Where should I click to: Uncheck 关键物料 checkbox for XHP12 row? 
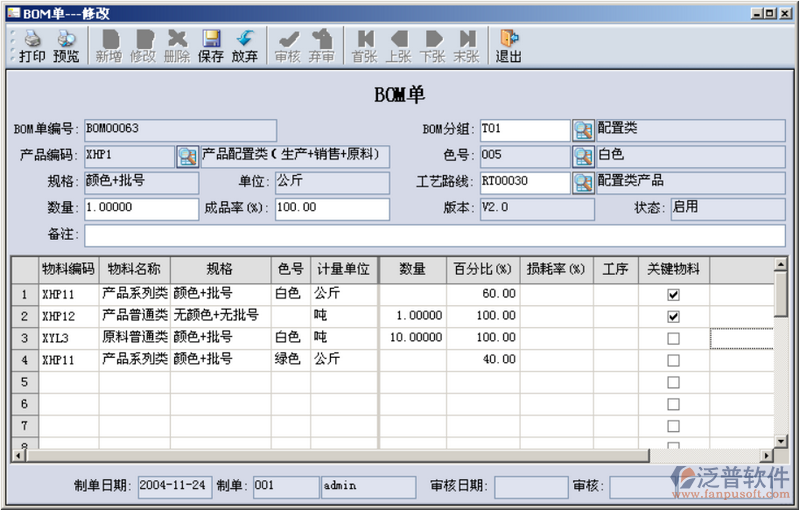pos(673,316)
